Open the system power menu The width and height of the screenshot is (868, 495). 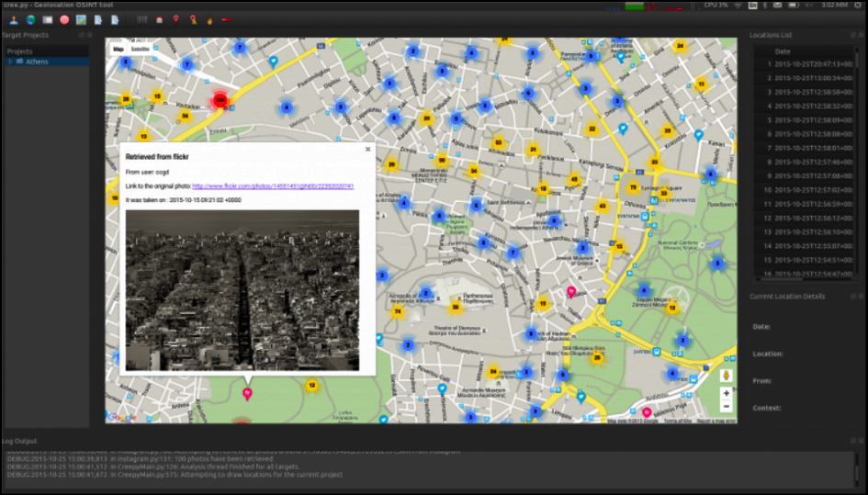point(856,6)
